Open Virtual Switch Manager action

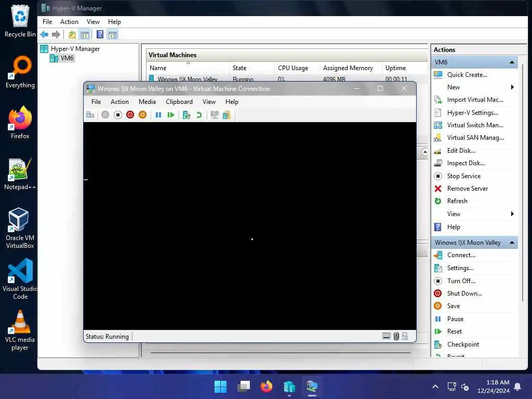(x=475, y=125)
